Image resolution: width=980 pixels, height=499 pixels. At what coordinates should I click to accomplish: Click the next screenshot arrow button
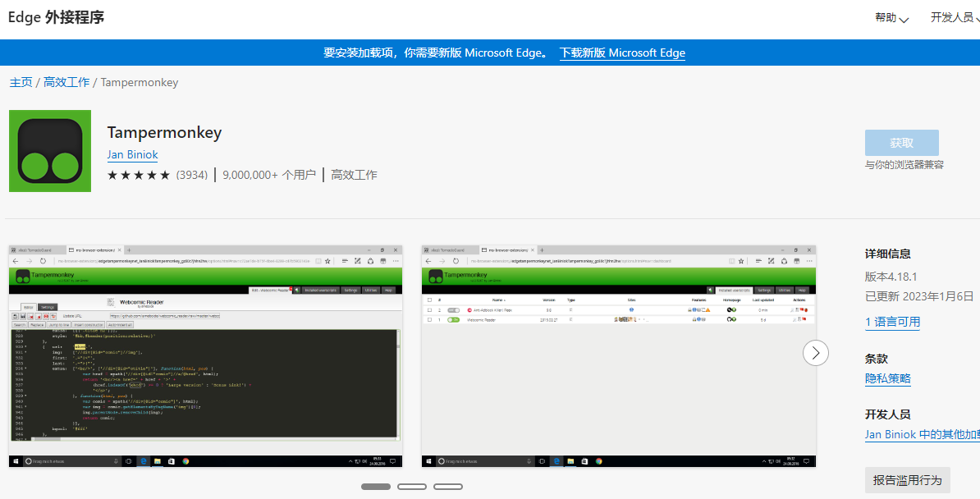point(815,353)
